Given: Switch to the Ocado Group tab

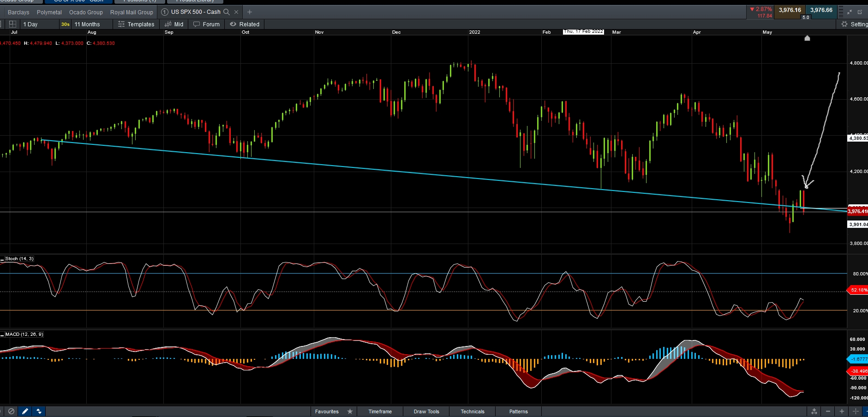Looking at the screenshot, I should click(86, 12).
